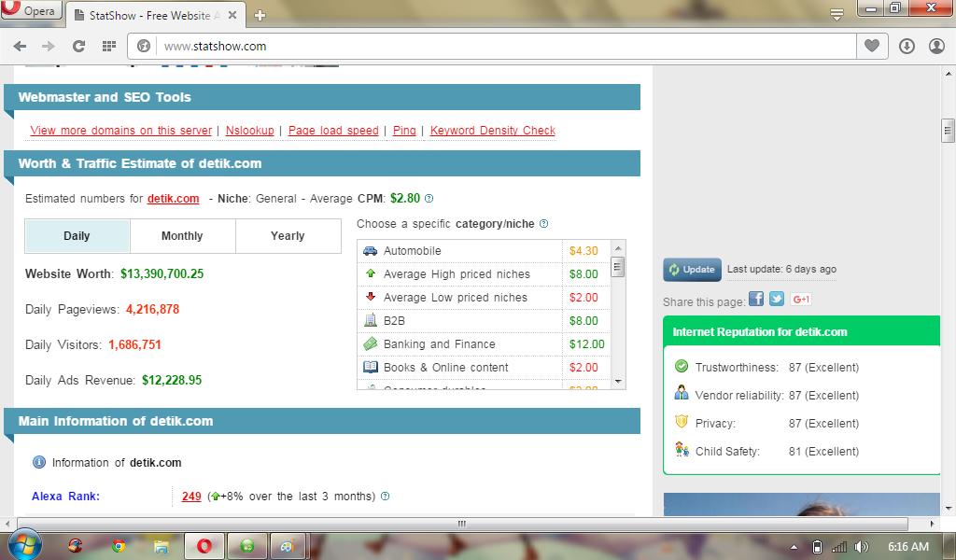Image resolution: width=956 pixels, height=560 pixels.
Task: Click the www.statshow.com address field
Action: pos(506,47)
